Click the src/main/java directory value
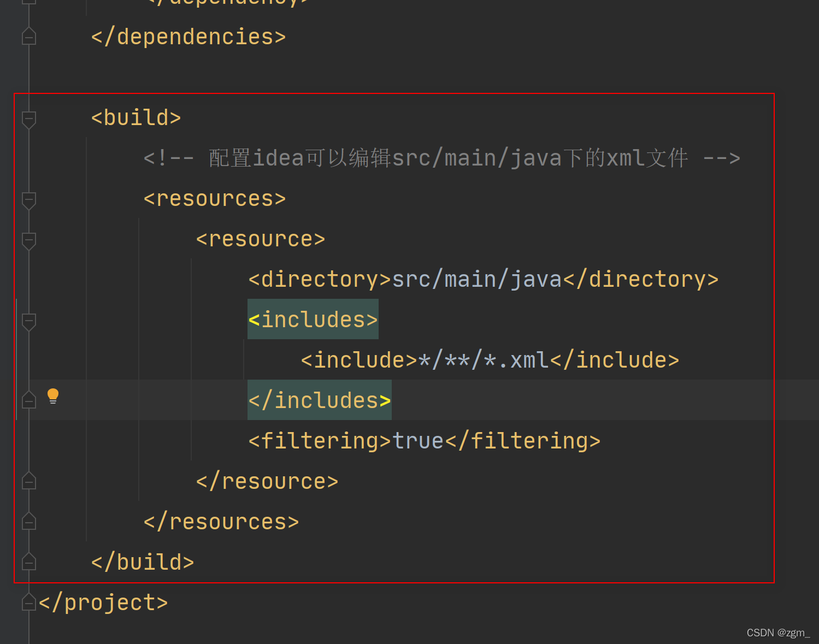Image resolution: width=819 pixels, height=644 pixels. [x=477, y=280]
